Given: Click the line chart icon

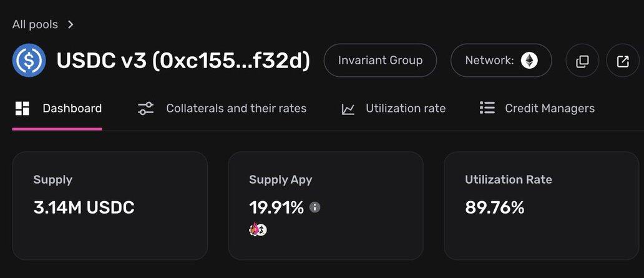Looking at the screenshot, I should point(348,109).
